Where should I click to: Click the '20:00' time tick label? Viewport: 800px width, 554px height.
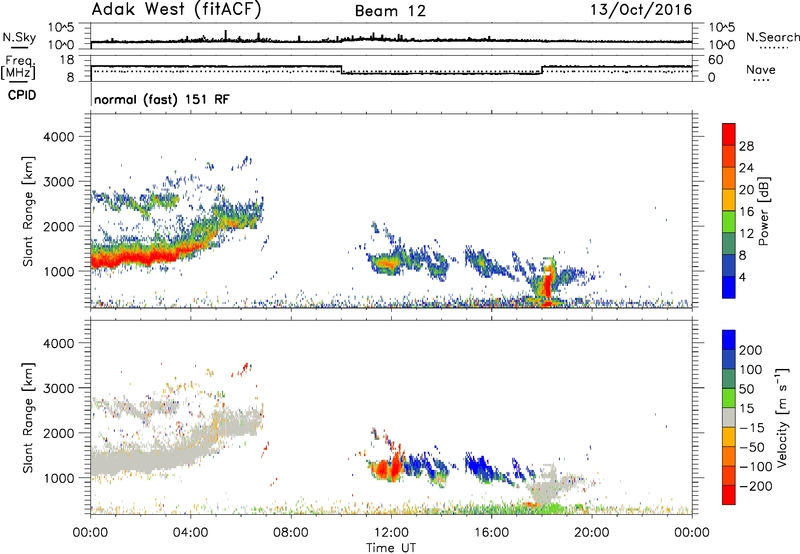pyautogui.click(x=592, y=533)
